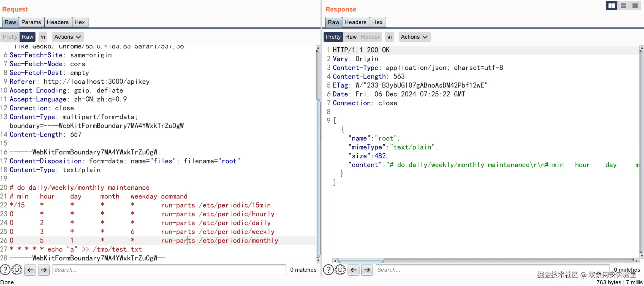This screenshot has width=644, height=286.
Task: Go to previous match in Request search
Action: [x=30, y=270]
